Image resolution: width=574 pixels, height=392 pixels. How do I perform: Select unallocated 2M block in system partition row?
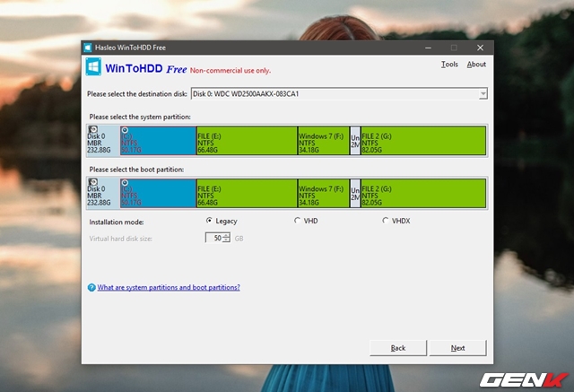pyautogui.click(x=355, y=141)
